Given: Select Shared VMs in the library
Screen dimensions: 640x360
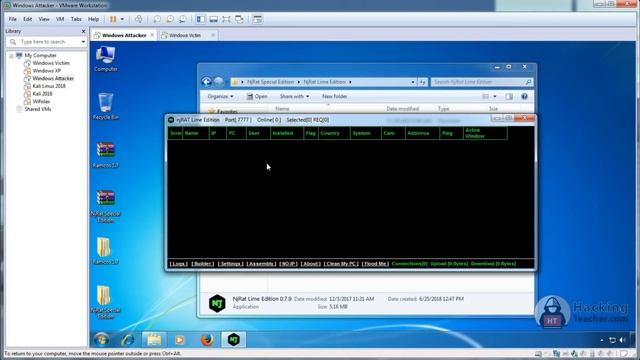Looking at the screenshot, I should (38, 109).
